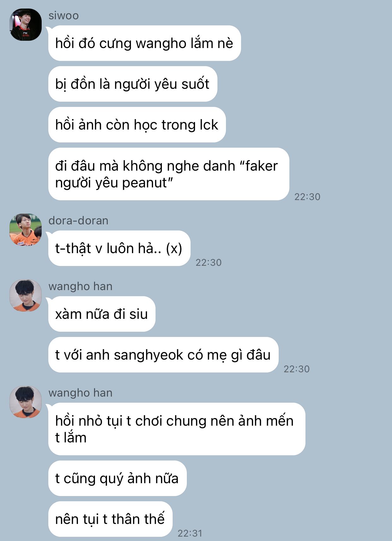392x541 pixels.
Task: Tap the dora-doran sender name
Action: click(x=78, y=221)
